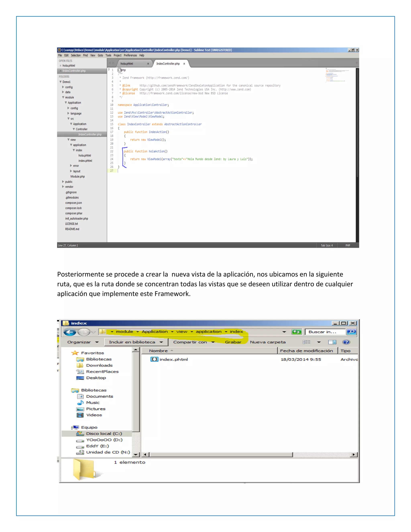The width and height of the screenshot is (411, 532).
Task: Open Module.php in the sidebar tree
Action: click(77, 176)
